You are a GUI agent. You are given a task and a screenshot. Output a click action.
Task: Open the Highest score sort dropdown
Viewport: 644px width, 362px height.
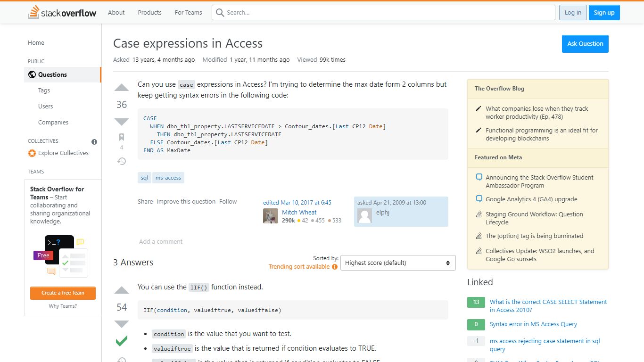398,263
